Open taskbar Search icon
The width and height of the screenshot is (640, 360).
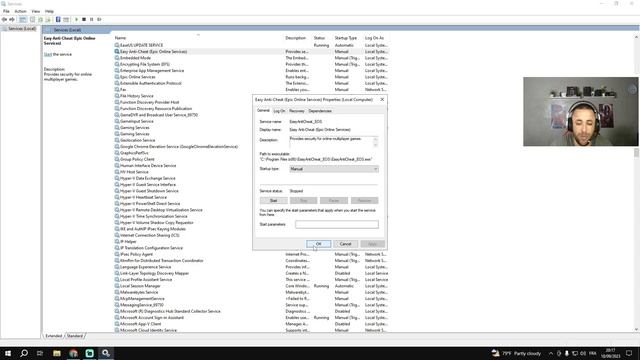(24, 353)
